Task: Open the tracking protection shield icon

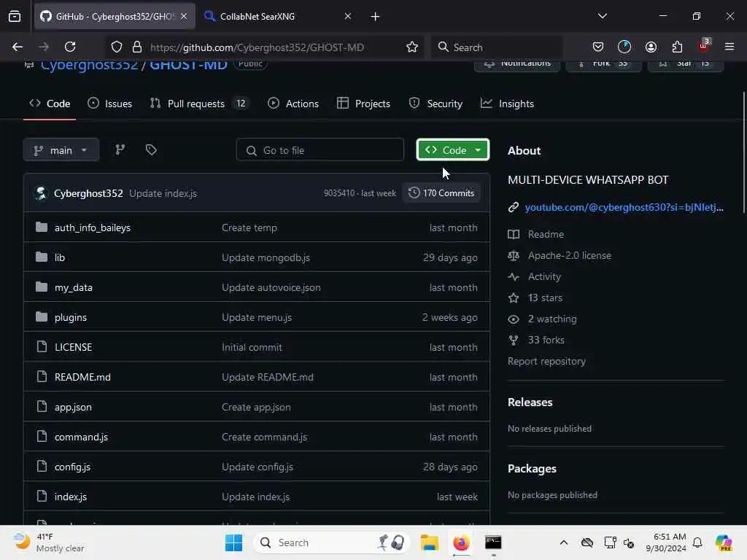Action: pos(117,47)
